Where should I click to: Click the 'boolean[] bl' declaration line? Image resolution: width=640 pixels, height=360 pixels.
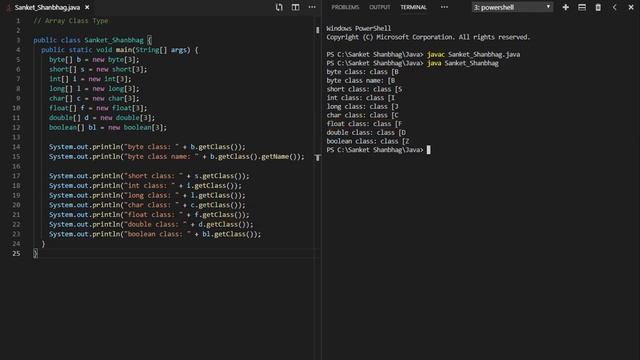[x=108, y=127]
